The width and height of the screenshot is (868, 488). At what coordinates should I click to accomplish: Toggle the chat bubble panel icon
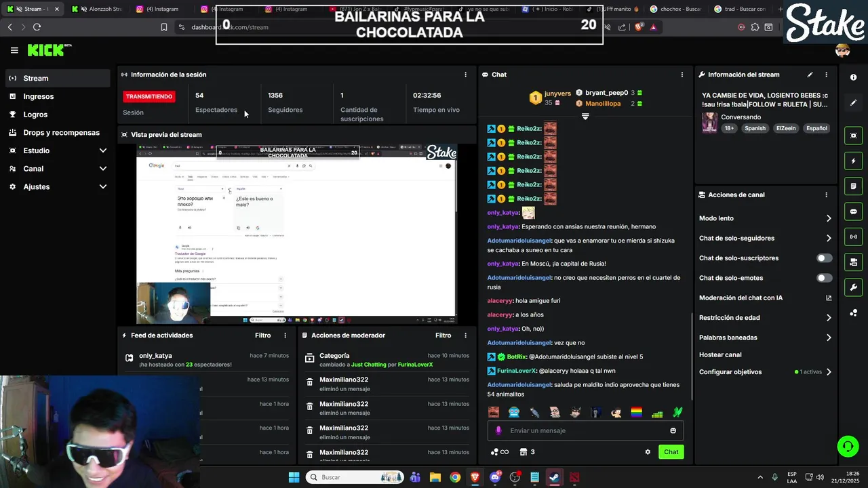[x=853, y=211]
